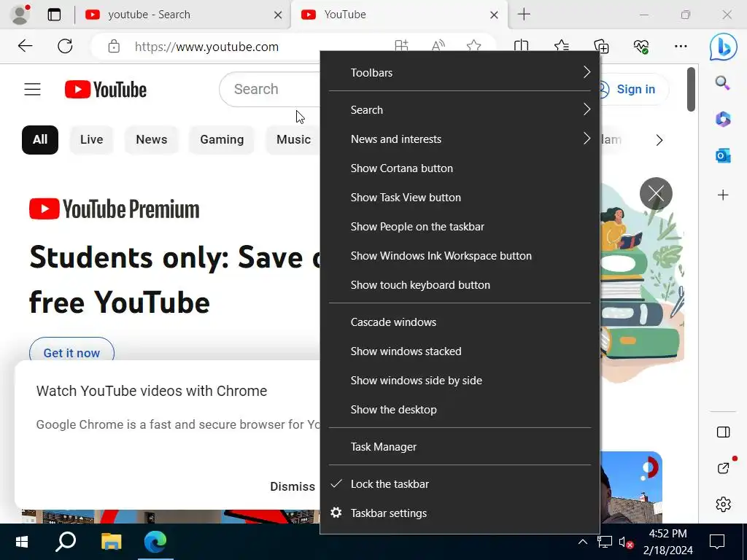Expand the Search submenu
Image resolution: width=747 pixels, height=560 pixels.
pyautogui.click(x=460, y=109)
